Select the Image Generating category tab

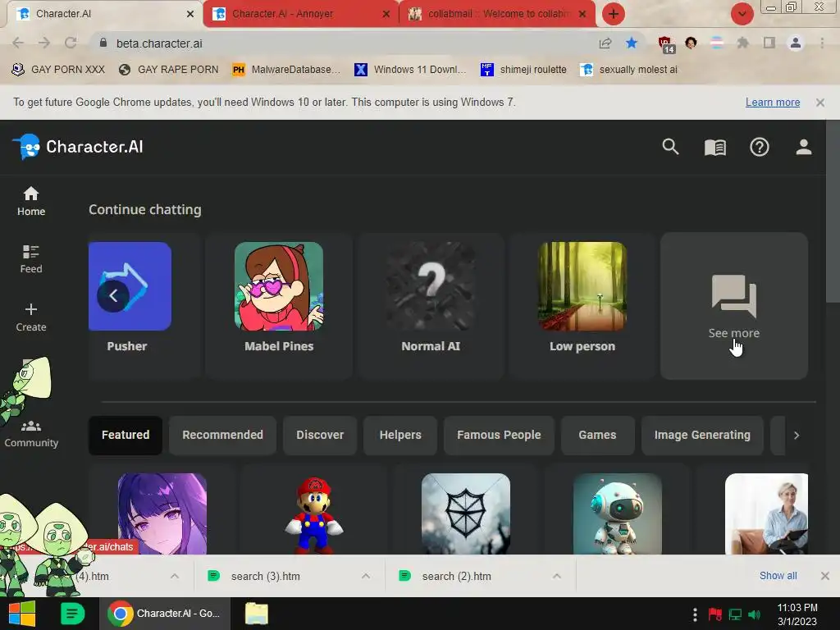[x=702, y=435]
